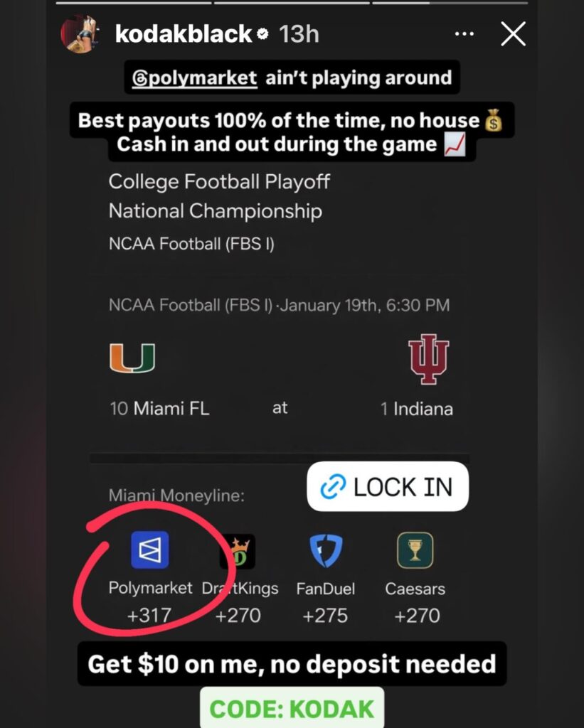Select the Caesars trophy icon
This screenshot has height=728, width=584.
pyautogui.click(x=415, y=550)
